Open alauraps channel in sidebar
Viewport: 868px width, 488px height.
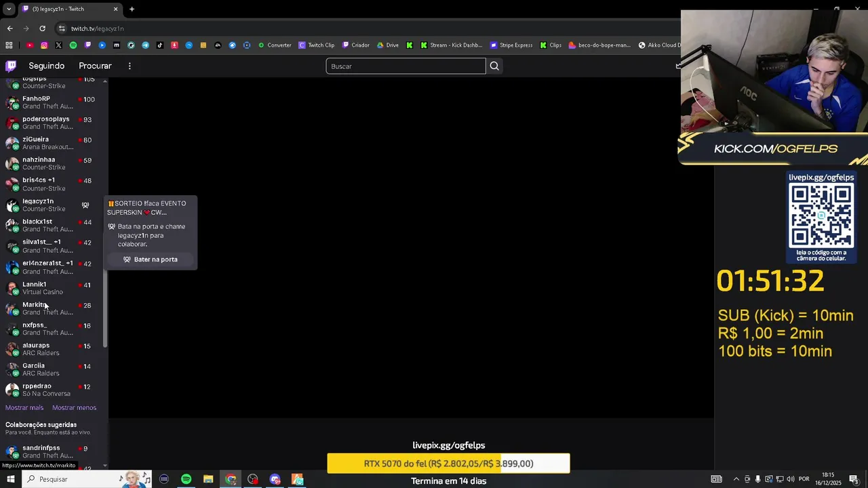53,349
